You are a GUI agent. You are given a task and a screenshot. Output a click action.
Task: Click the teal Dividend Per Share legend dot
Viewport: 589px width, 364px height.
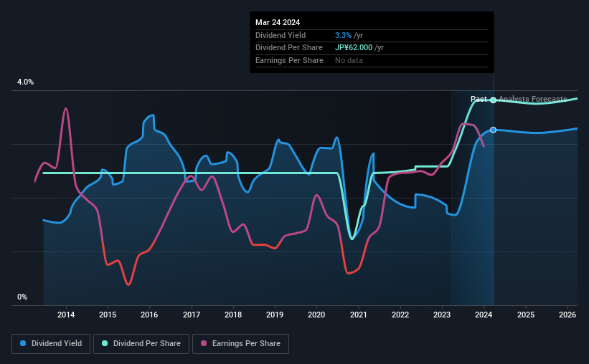point(105,343)
